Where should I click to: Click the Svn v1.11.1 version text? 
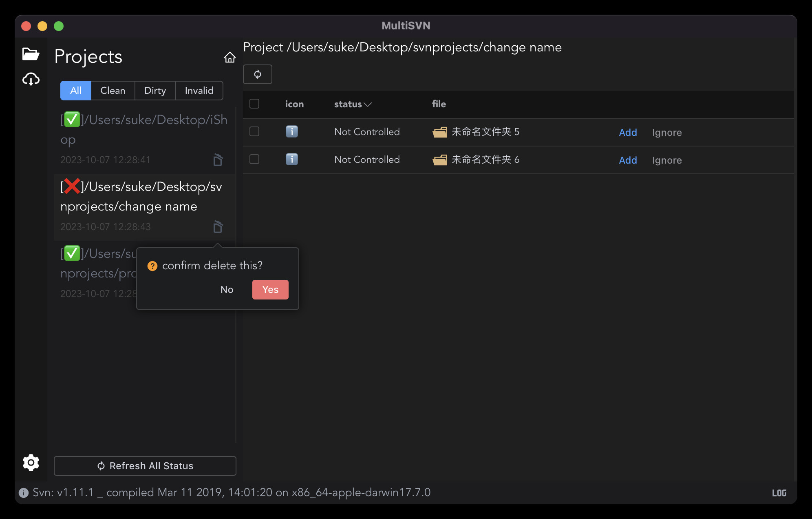(x=232, y=492)
